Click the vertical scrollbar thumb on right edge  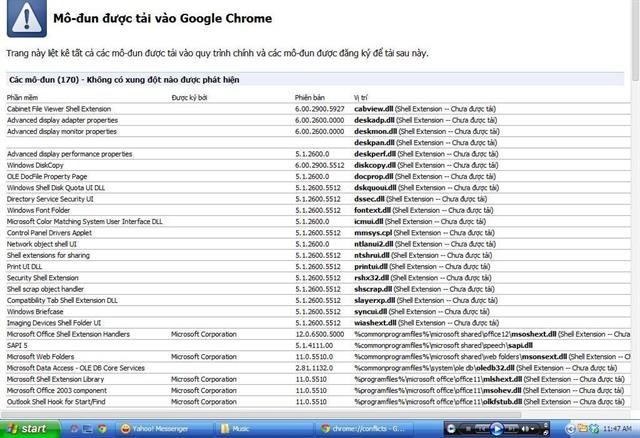pos(636,40)
